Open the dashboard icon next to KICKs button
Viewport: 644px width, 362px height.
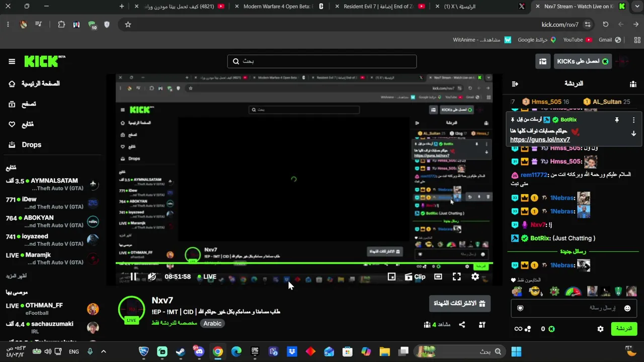pos(543,61)
